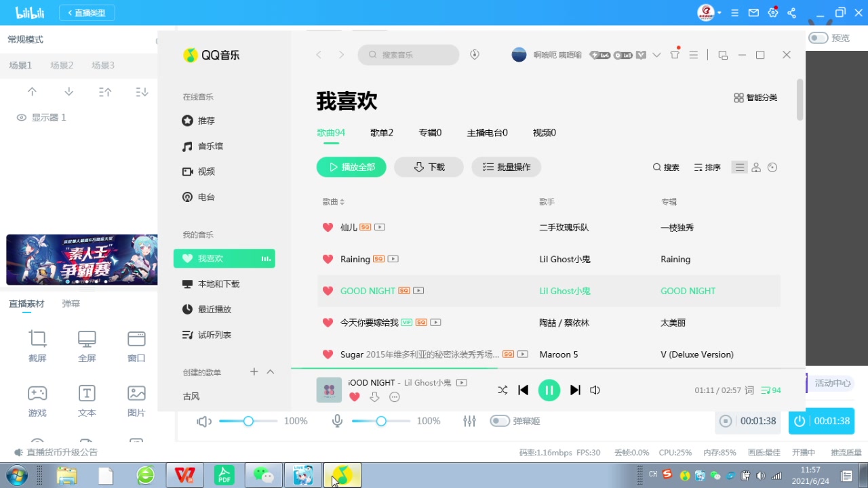Viewport: 868px width, 488px height.
Task: Click inside the 搜索音乐 search field
Action: [x=408, y=55]
